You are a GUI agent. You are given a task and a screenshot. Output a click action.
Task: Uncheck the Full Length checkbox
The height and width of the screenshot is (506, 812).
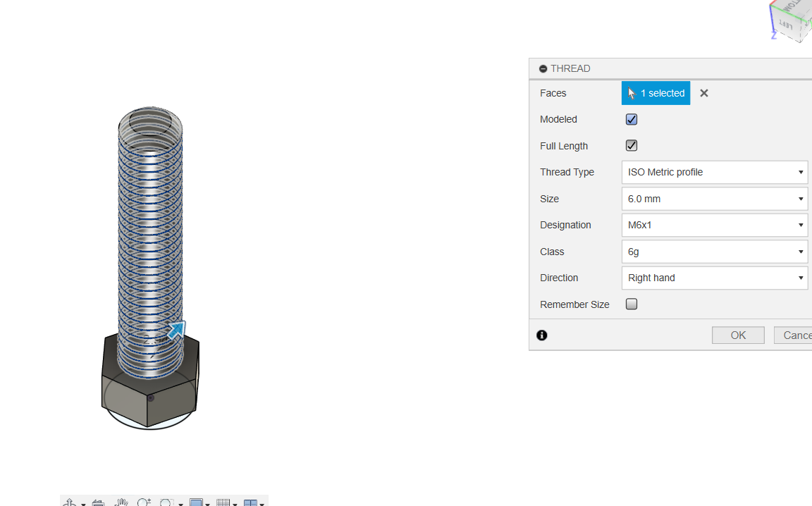click(x=632, y=146)
